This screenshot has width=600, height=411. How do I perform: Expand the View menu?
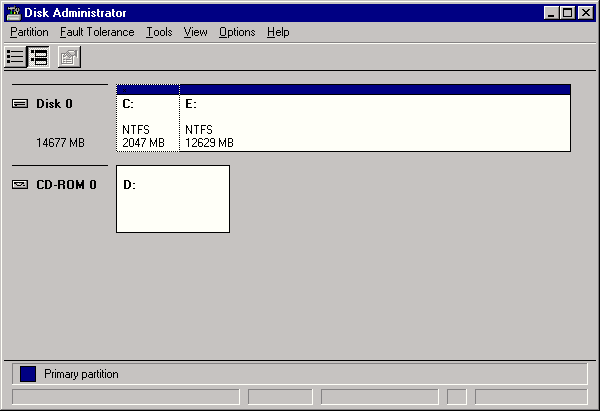pos(196,32)
